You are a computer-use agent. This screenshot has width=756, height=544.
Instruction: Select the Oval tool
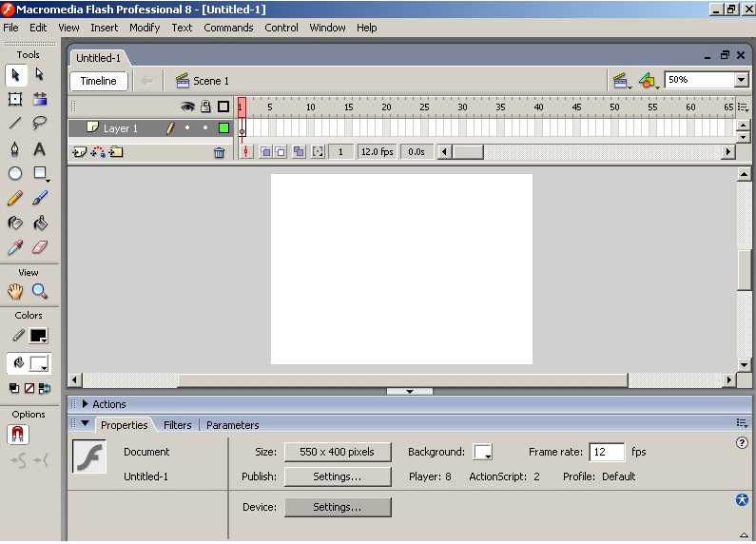[x=15, y=173]
